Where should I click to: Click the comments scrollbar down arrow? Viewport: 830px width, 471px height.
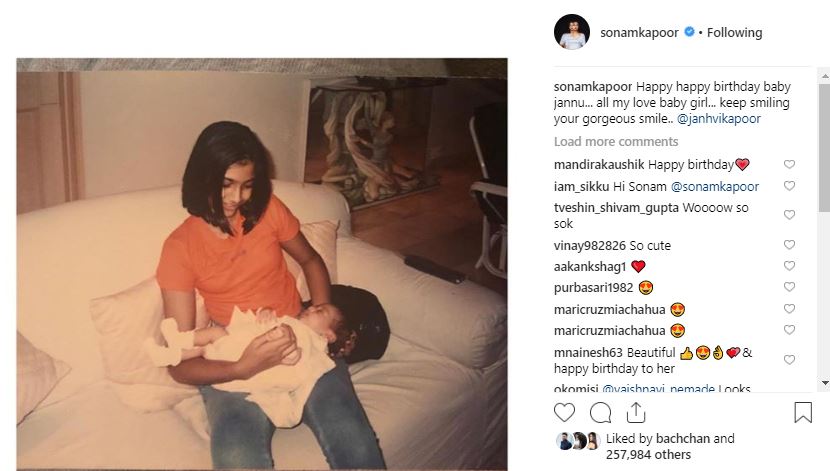[x=825, y=383]
